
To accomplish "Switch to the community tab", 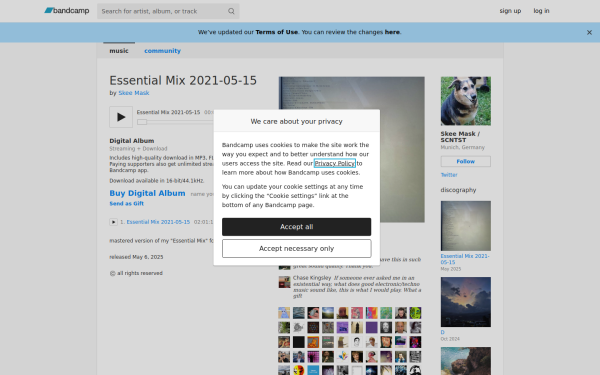I will (x=162, y=51).
